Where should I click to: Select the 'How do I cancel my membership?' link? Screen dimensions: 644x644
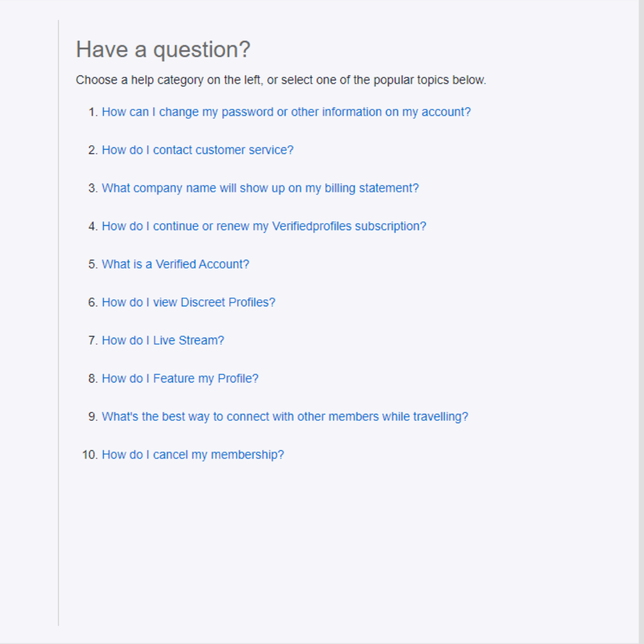click(x=193, y=455)
